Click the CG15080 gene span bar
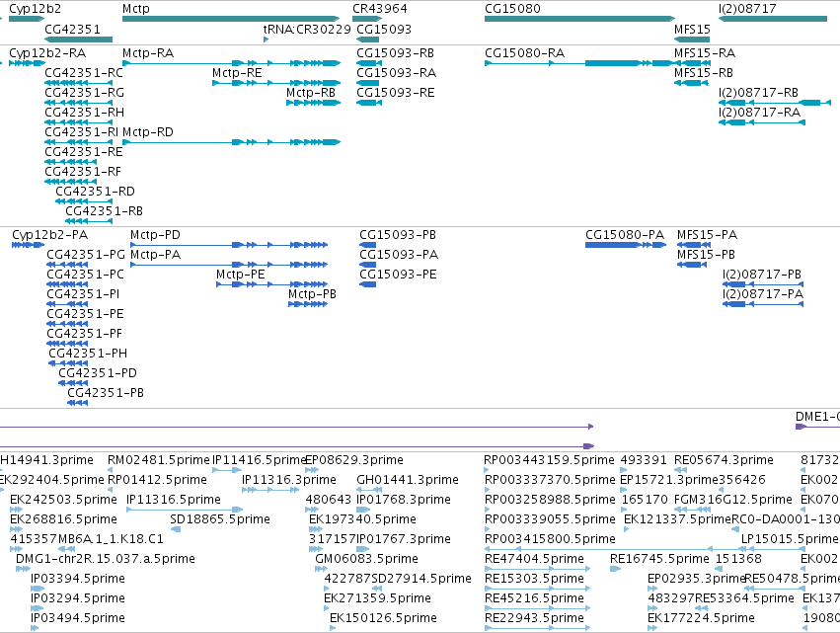840x633 pixels. point(579,19)
